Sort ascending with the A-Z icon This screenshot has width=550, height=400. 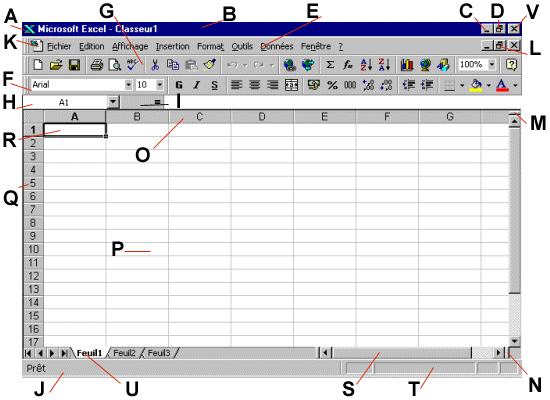click(x=366, y=65)
